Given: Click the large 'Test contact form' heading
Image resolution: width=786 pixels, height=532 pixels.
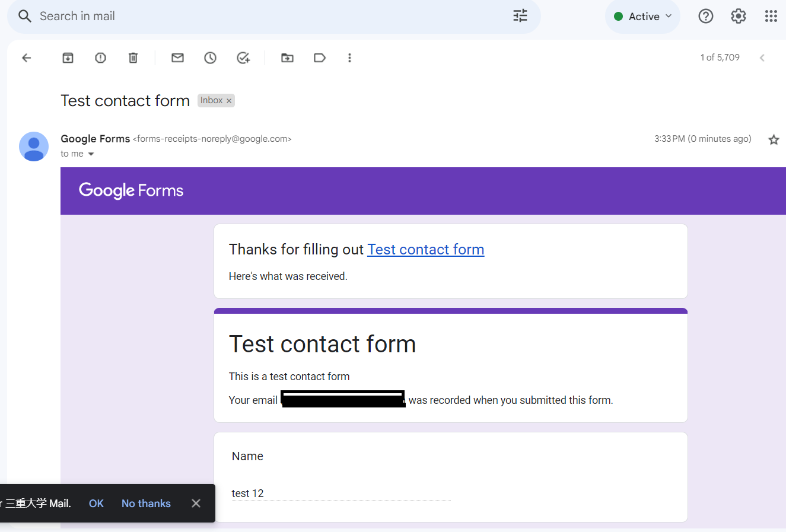Looking at the screenshot, I should (x=323, y=344).
